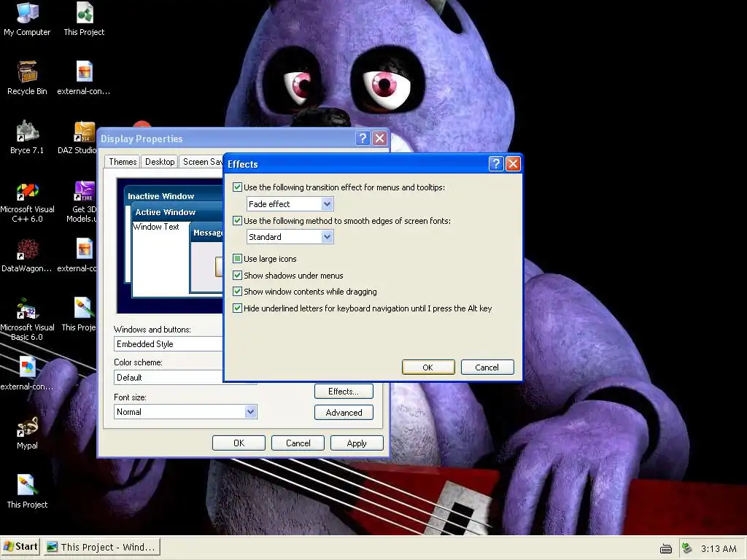Close the Effects dialog with the X
Image resolution: width=747 pixels, height=560 pixels.
point(513,164)
